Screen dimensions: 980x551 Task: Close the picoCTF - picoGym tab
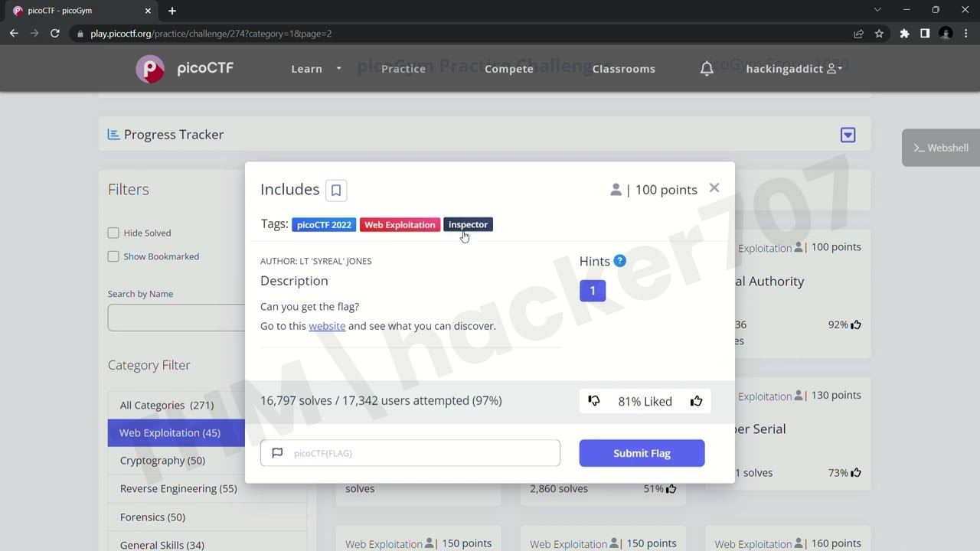pos(149,11)
